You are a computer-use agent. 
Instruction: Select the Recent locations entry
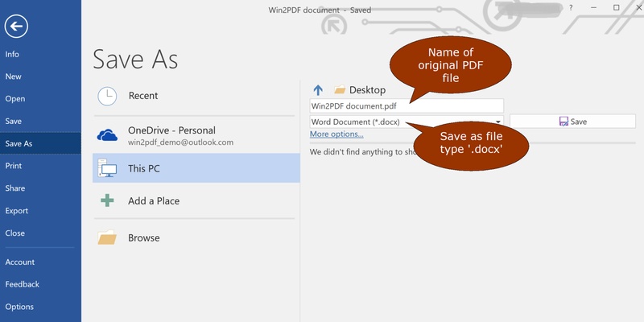click(x=196, y=96)
